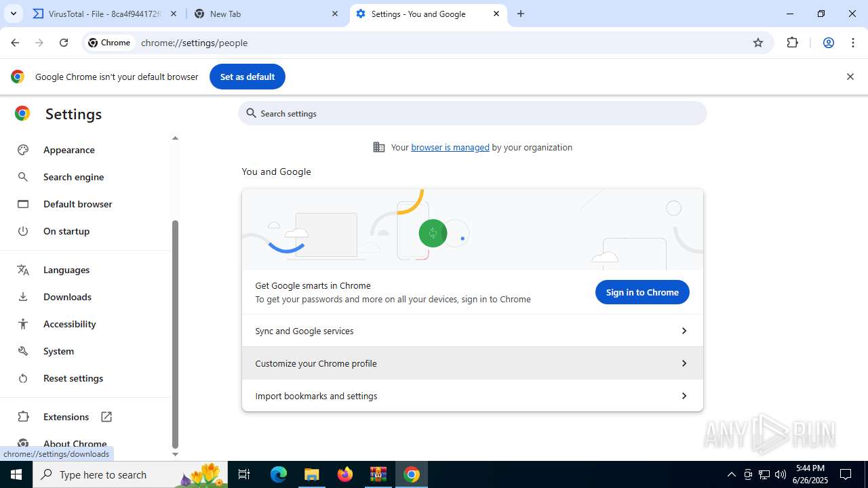Open File Explorer from taskbar

312,474
